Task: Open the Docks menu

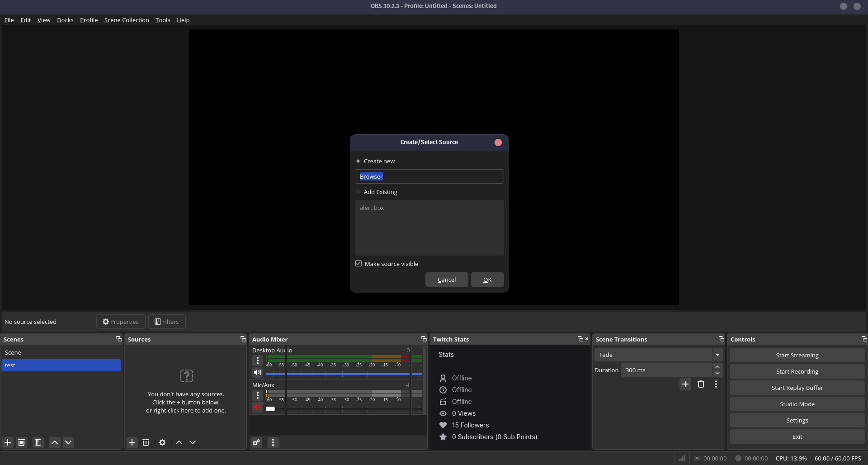Action: tap(65, 20)
